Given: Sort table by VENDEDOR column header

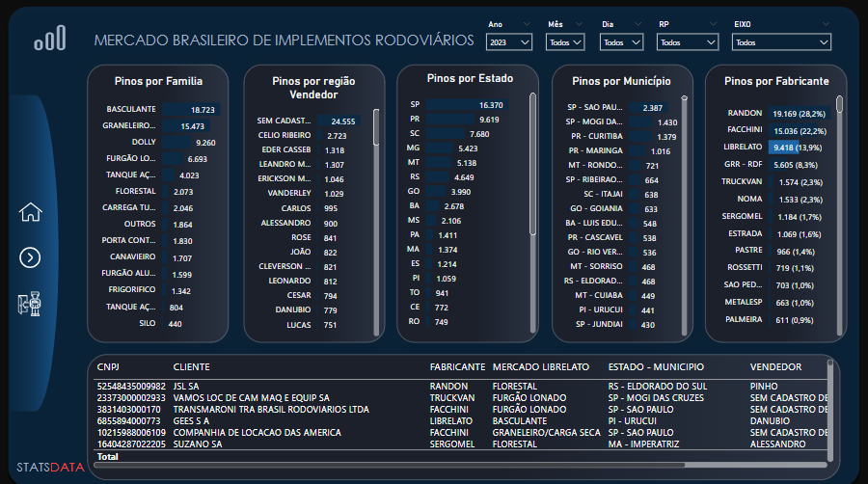Looking at the screenshot, I should pyautogui.click(x=775, y=366).
